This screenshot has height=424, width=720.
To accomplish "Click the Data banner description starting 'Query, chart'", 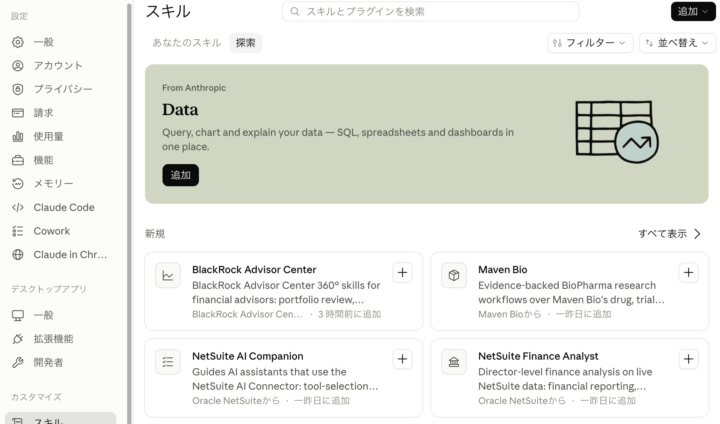I will click(338, 140).
